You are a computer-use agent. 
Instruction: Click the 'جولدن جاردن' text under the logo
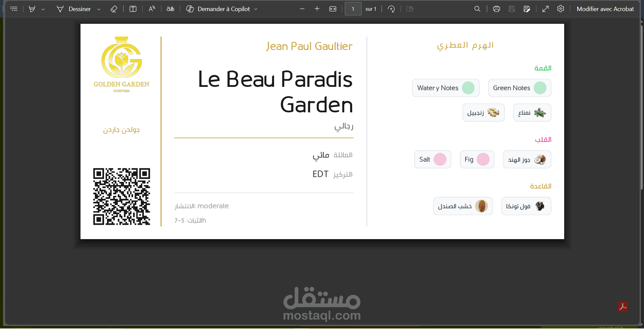pyautogui.click(x=121, y=130)
